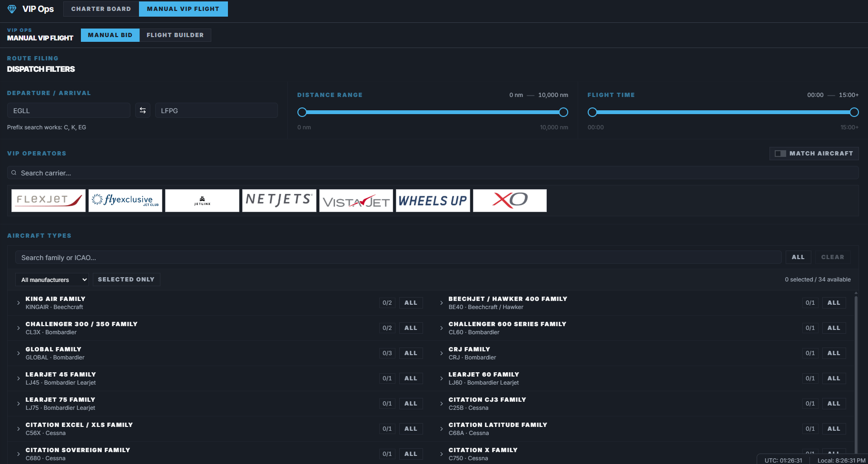Click the VIP Ops diamond logo icon
This screenshot has width=868, height=464.
click(x=12, y=9)
